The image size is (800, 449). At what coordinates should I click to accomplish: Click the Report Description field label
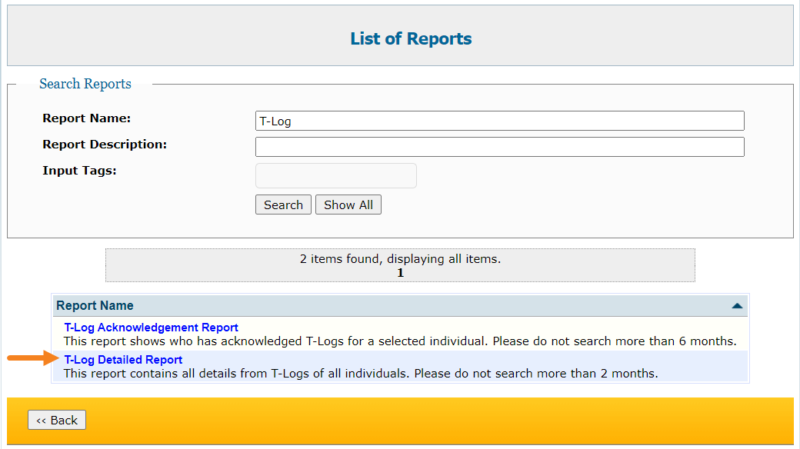coord(104,144)
